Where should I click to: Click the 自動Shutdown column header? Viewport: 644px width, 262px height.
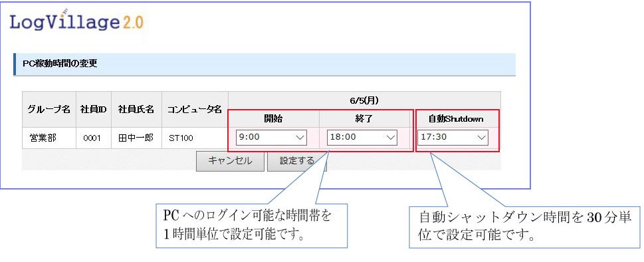(x=456, y=119)
